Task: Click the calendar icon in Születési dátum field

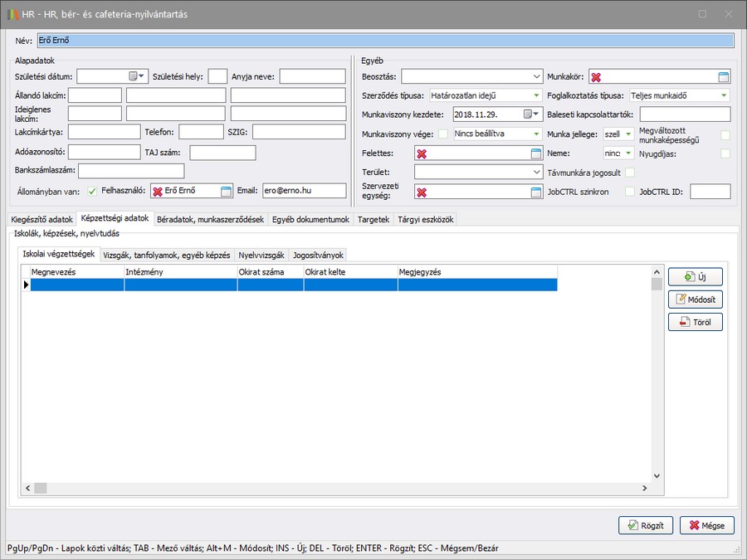Action: [133, 76]
